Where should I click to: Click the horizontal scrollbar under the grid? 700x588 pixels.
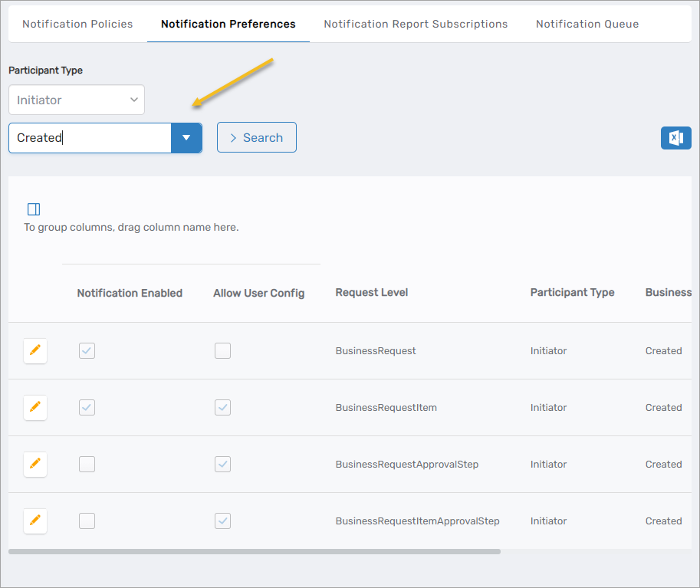pyautogui.click(x=254, y=551)
